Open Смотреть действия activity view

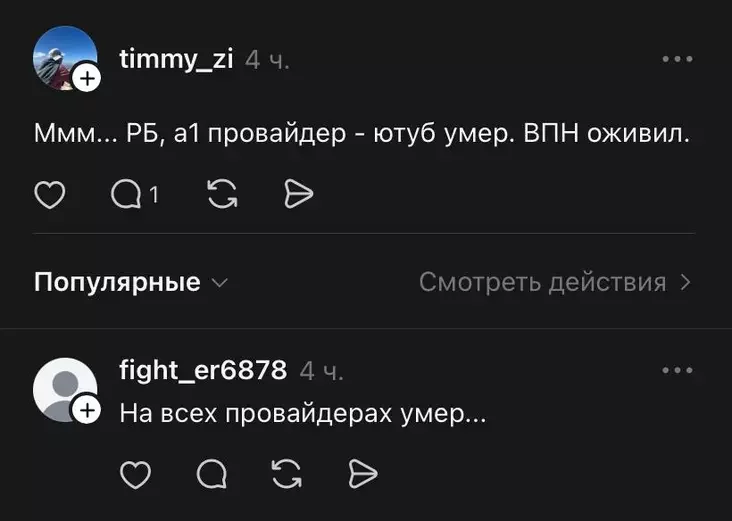[x=542, y=282]
